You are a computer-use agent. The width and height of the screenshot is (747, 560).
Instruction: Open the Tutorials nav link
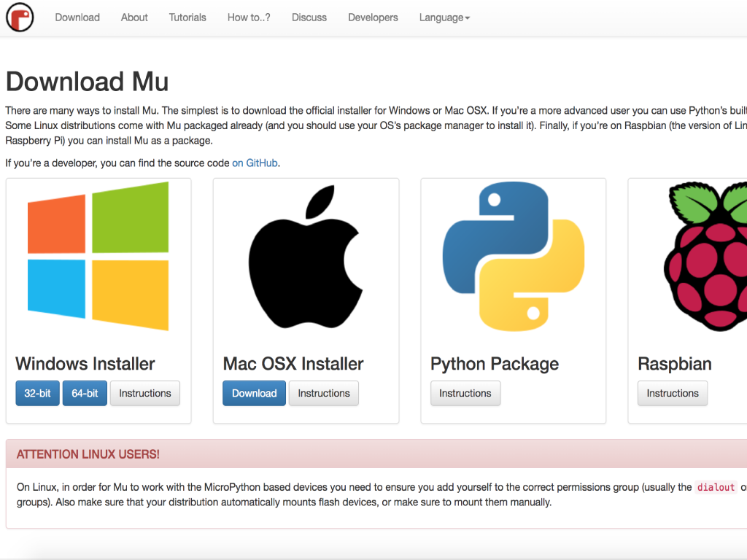click(x=187, y=17)
